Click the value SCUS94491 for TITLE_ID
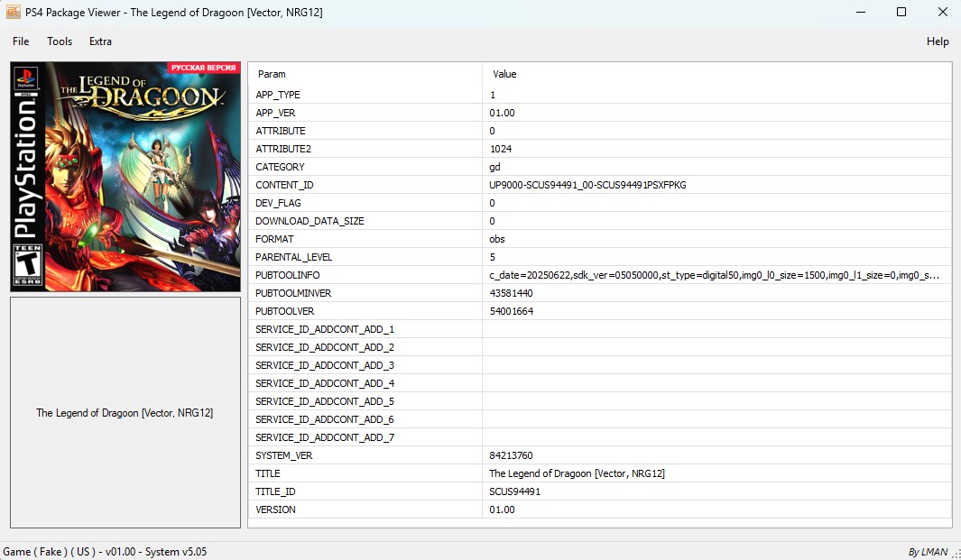 [515, 492]
